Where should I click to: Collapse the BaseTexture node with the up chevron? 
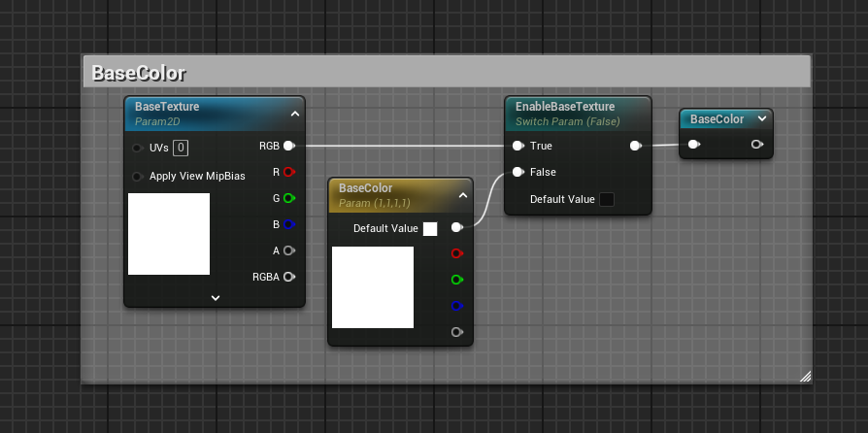(x=295, y=114)
